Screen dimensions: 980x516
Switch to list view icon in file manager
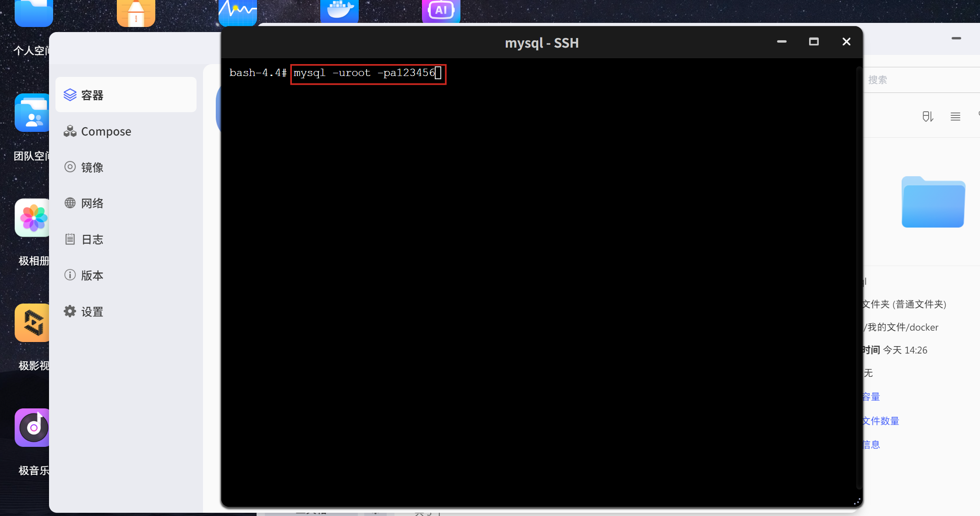coord(955,117)
